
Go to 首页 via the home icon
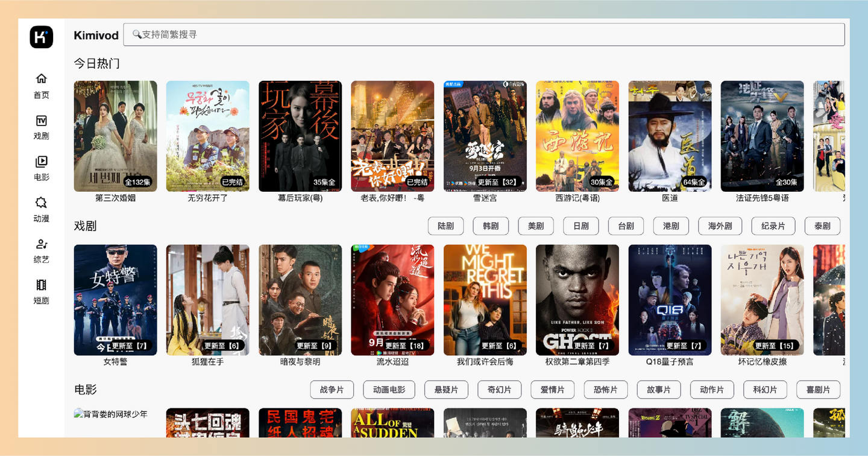click(x=42, y=78)
